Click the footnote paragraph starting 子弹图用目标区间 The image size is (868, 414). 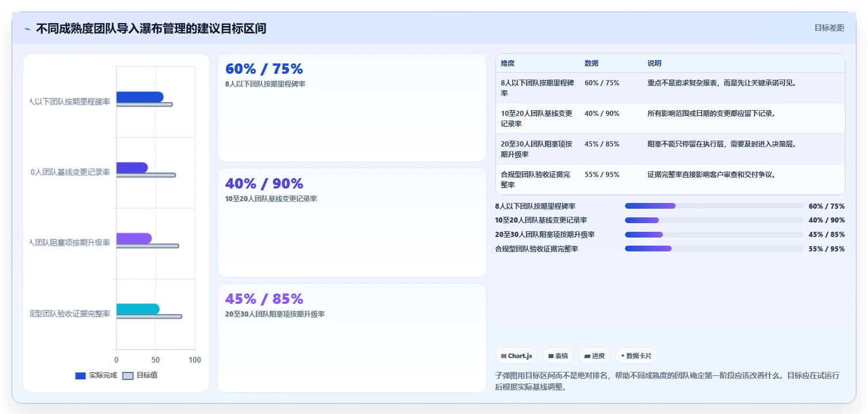[667, 381]
